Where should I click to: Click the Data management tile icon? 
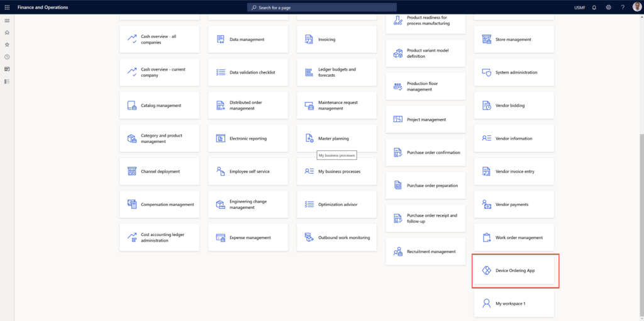221,40
